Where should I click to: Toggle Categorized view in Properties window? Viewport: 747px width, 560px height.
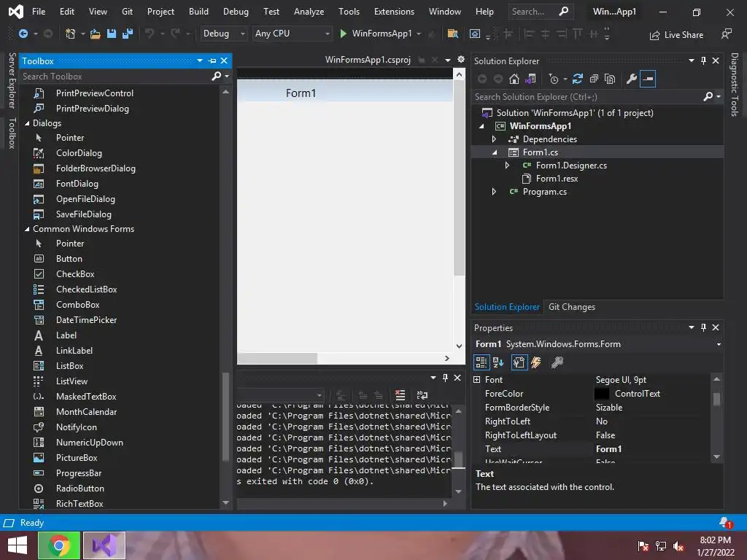click(x=481, y=363)
